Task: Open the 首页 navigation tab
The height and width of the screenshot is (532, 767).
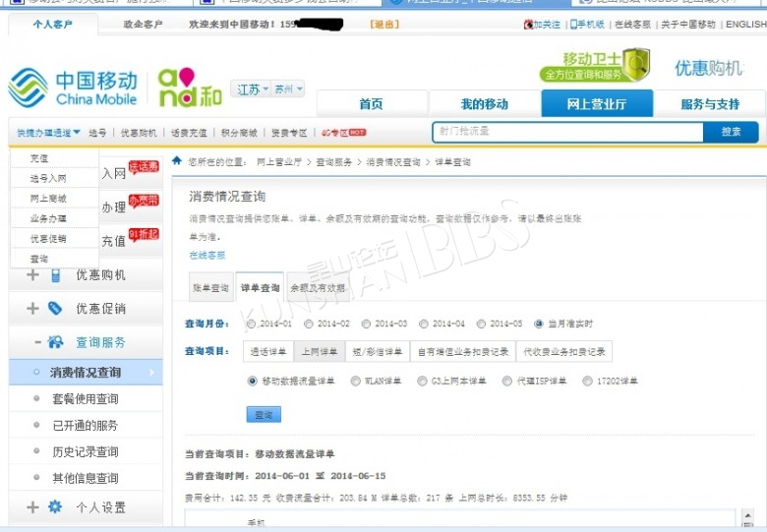Action: (372, 103)
